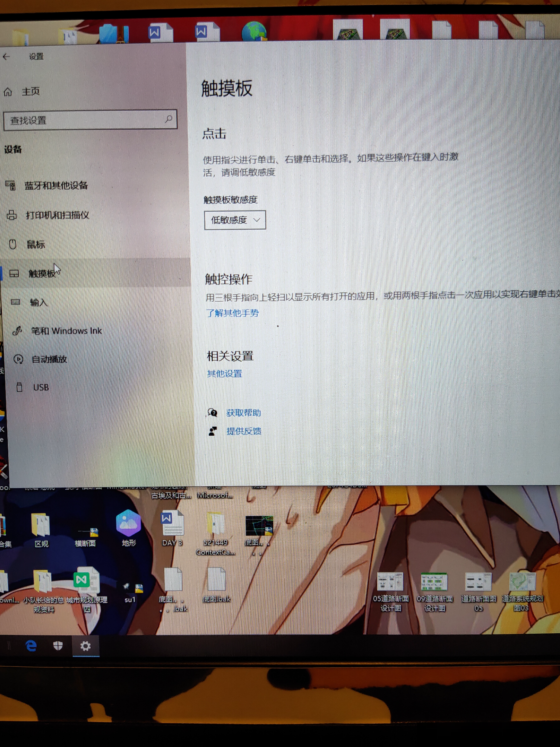Click the autoplay icon in sidebar
Viewport: 560px width, 747px height.
click(x=18, y=359)
